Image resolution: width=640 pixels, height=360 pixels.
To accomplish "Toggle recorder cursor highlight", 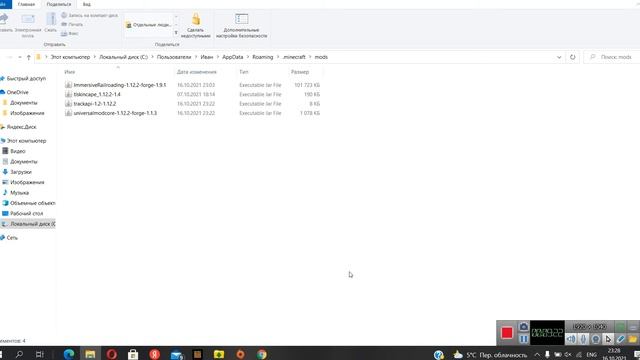I will click(x=608, y=339).
